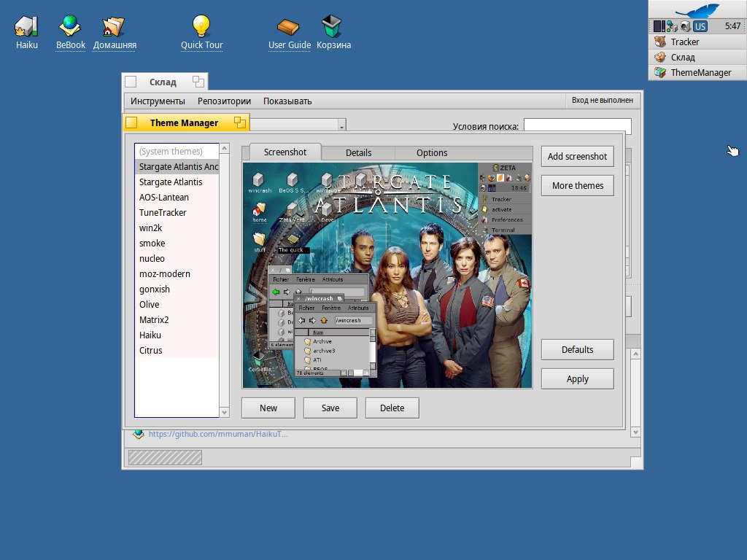747x560 pixels.
Task: Select the Stargate Atlantis theme
Action: pos(177,182)
